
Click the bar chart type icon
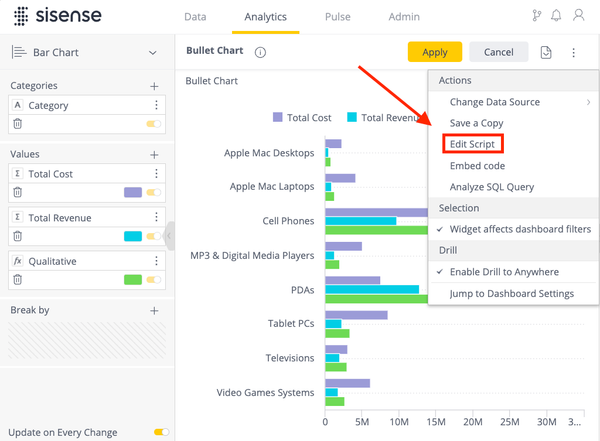tap(19, 52)
